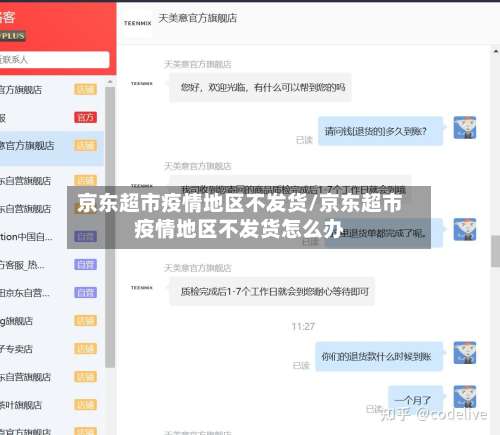
Task: Click the user avatar beside 你们的退货款什么时候到账
Action: [465, 353]
